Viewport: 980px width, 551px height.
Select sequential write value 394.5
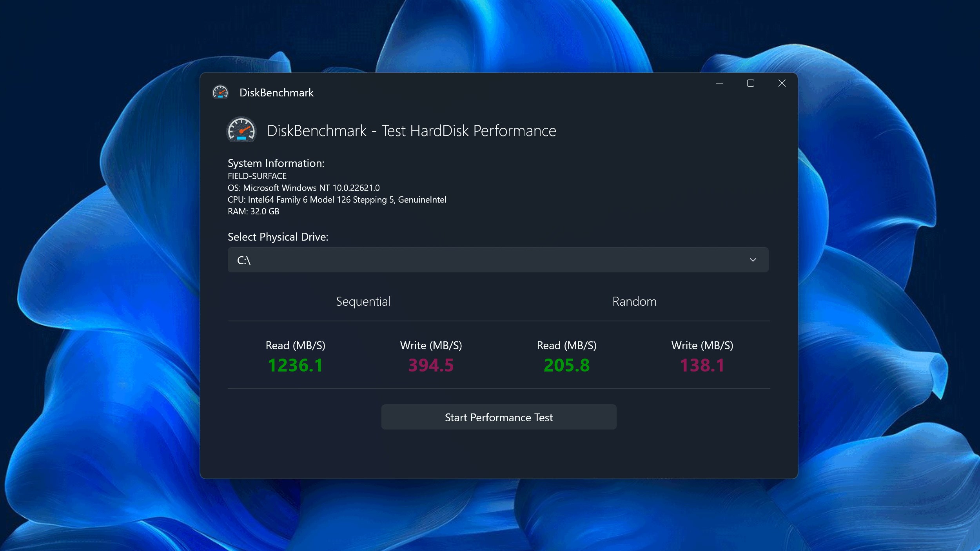point(431,365)
